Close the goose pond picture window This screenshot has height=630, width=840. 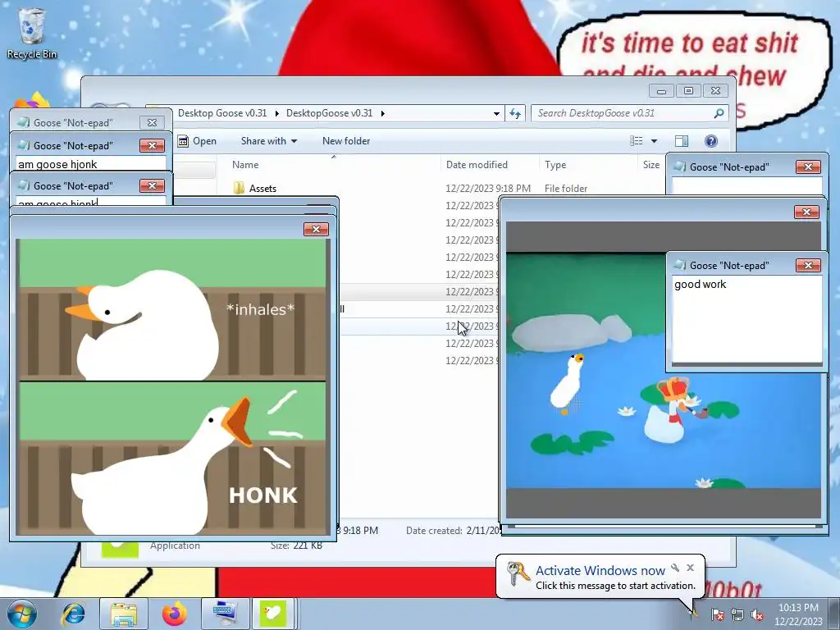pos(807,212)
